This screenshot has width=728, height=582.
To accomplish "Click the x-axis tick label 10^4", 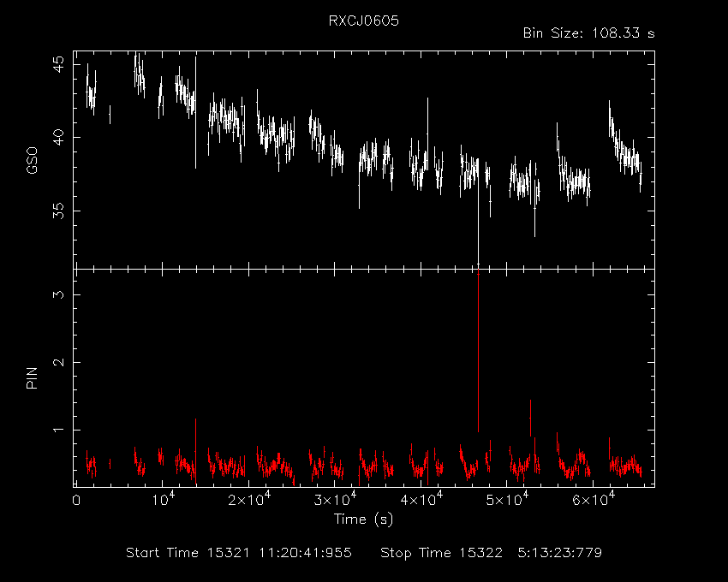I will pos(163,499).
